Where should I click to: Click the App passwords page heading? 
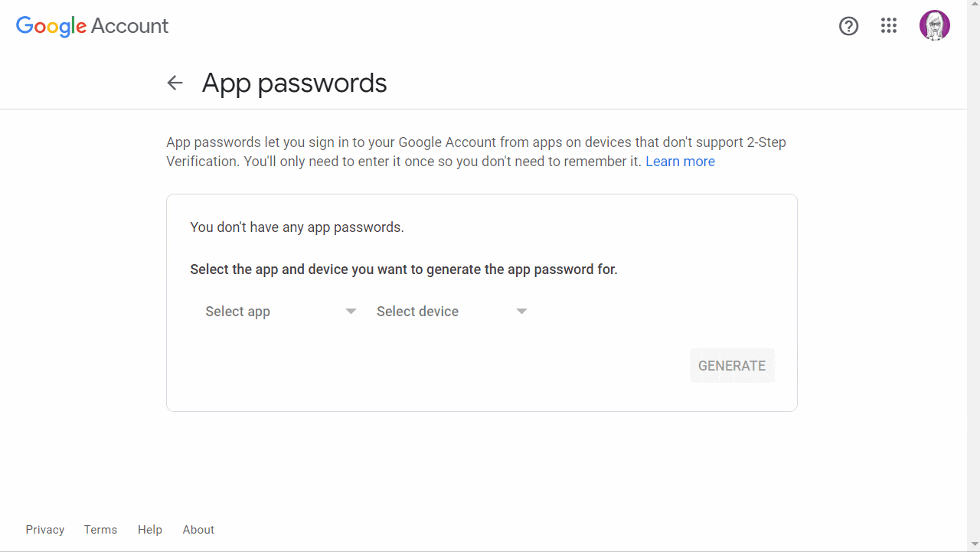295,83
